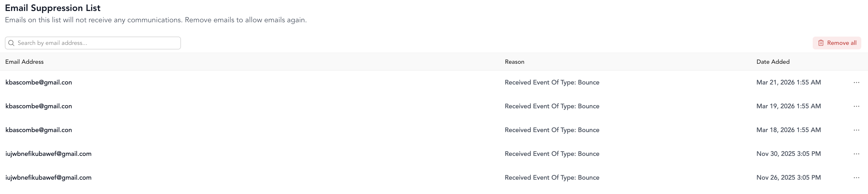This screenshot has width=868, height=194.
Task: Select iujwbnefikubawef@gmail.com from Nov 26 row
Action: (x=48, y=178)
